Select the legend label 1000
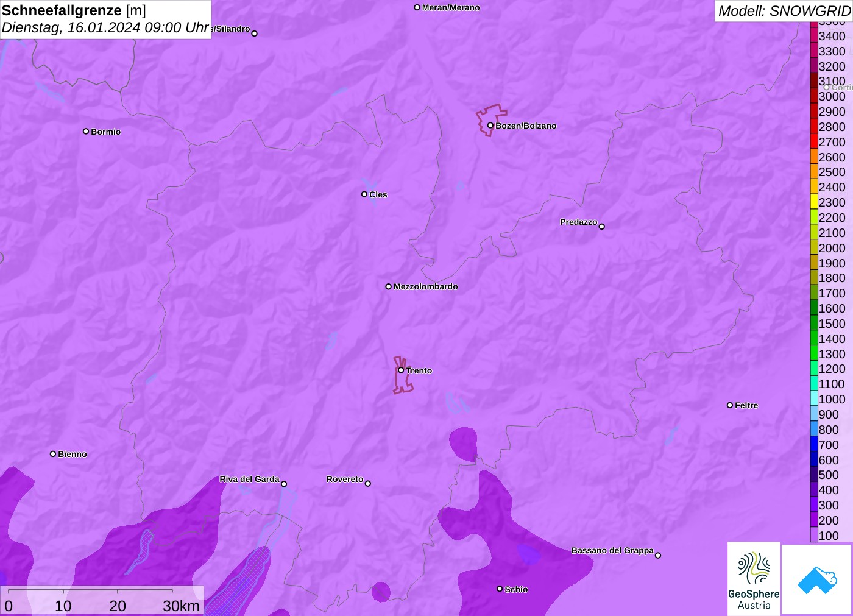The height and width of the screenshot is (616, 853). (x=832, y=399)
